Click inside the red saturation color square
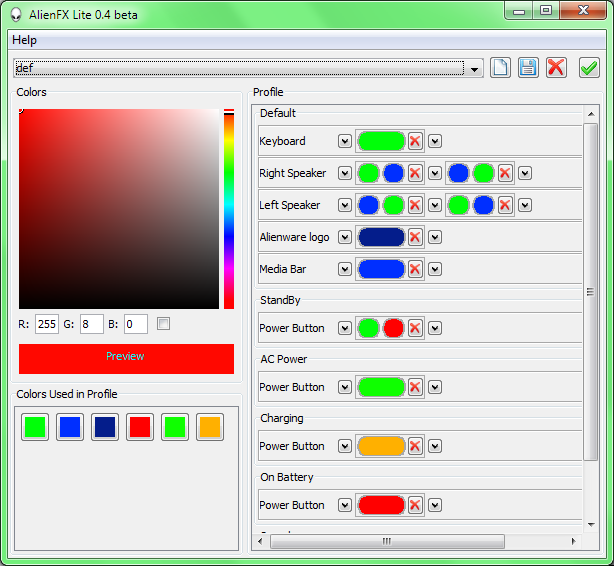614x566 pixels. 119,209
